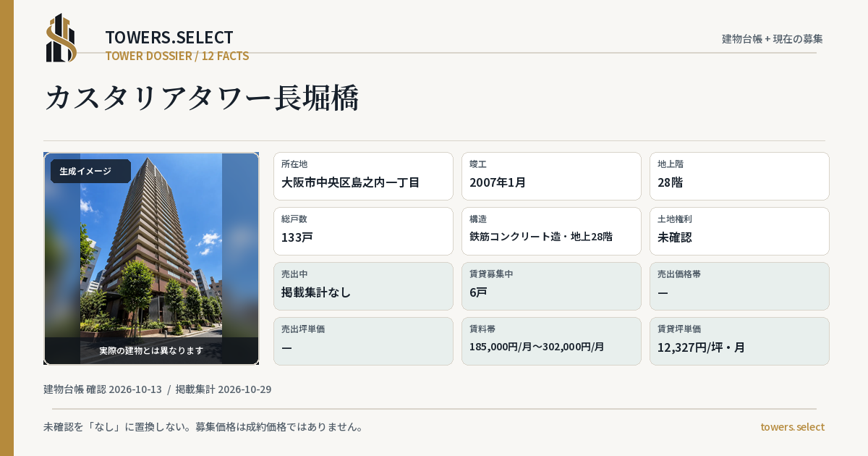
Task: Open the towers.select footer link
Action: pyautogui.click(x=793, y=427)
